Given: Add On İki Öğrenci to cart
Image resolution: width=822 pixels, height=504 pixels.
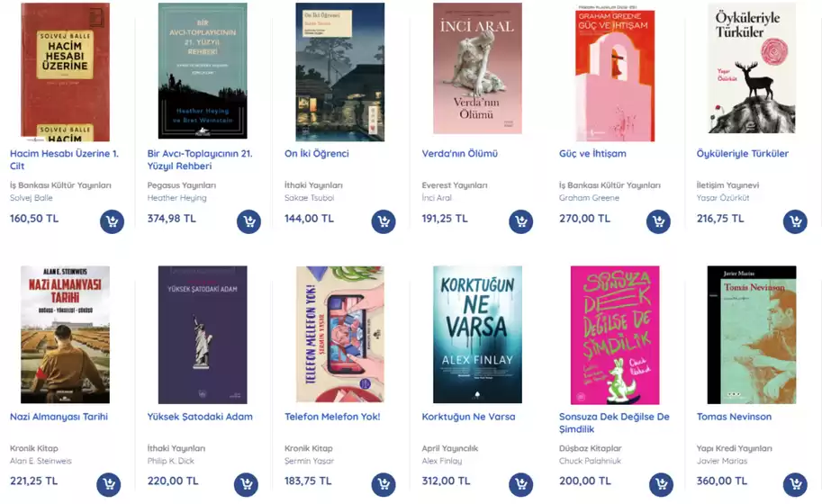Looking at the screenshot, I should pos(384,221).
